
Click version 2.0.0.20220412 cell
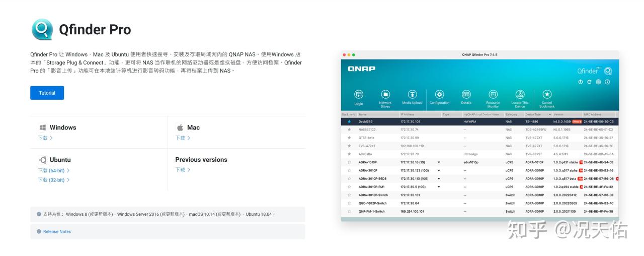coord(565,195)
